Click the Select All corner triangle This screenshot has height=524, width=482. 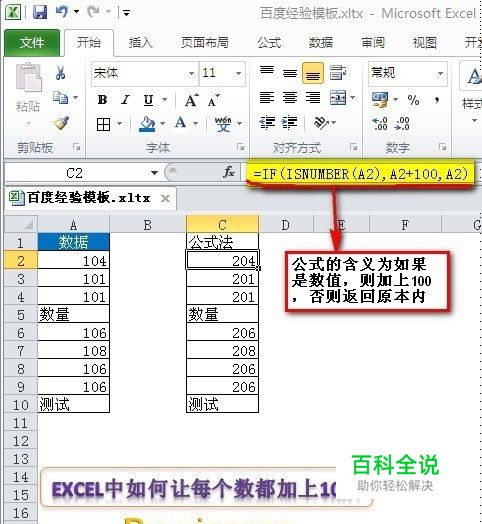coord(21,224)
